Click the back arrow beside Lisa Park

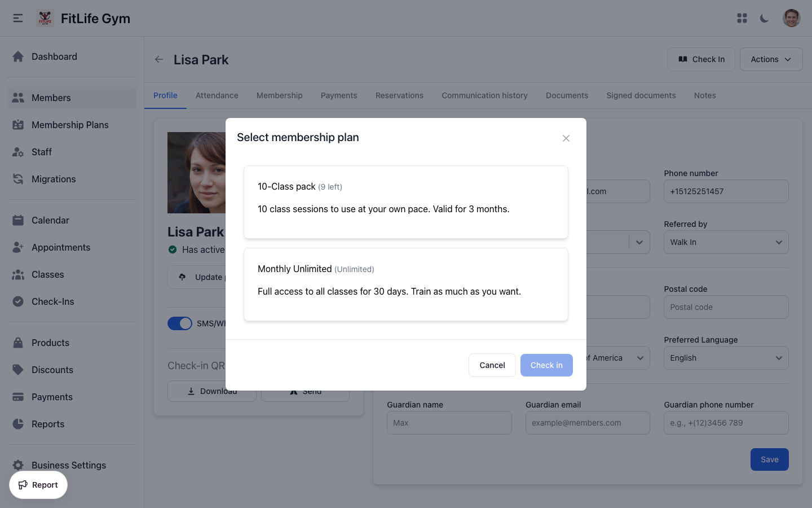[159, 59]
